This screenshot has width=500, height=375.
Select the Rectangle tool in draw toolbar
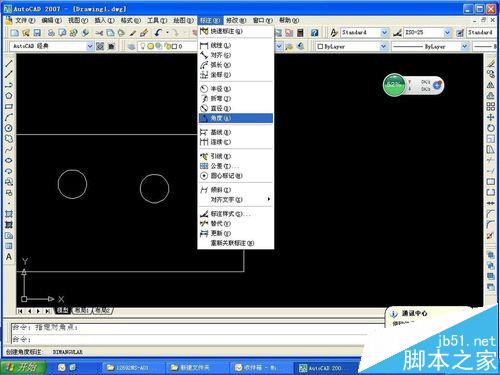tap(9, 107)
